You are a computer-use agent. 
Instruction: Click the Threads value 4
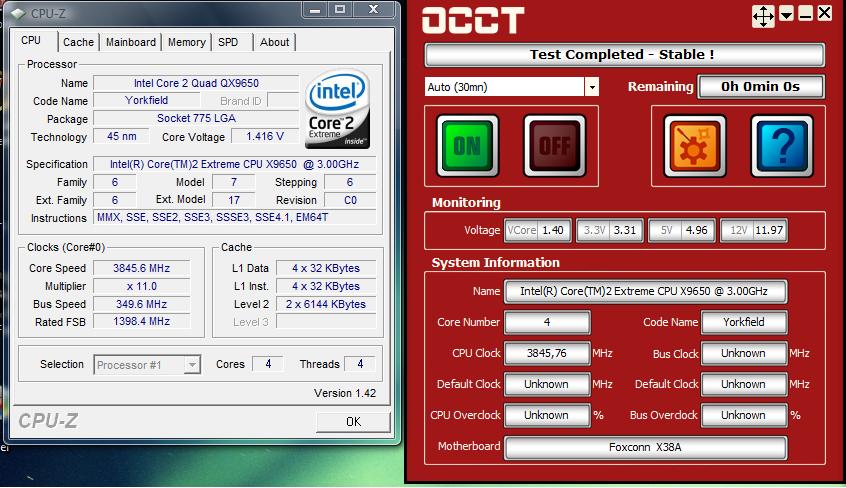tap(360, 364)
